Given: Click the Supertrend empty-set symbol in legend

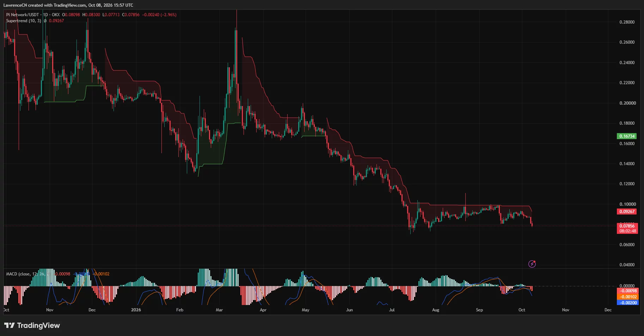Looking at the screenshot, I should 45,21.
